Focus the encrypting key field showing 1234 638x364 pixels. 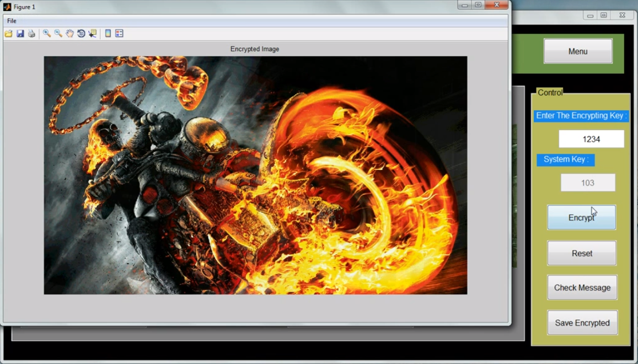point(591,139)
